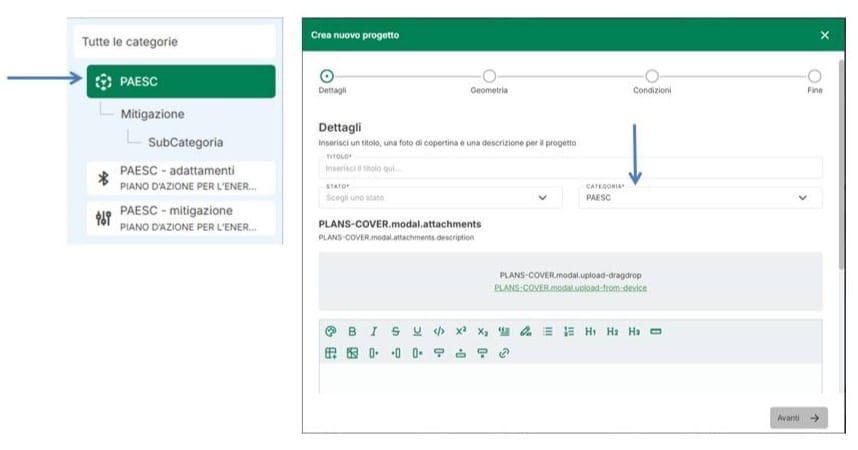The height and width of the screenshot is (450, 858).
Task: Click the Avanti button
Action: click(x=799, y=418)
